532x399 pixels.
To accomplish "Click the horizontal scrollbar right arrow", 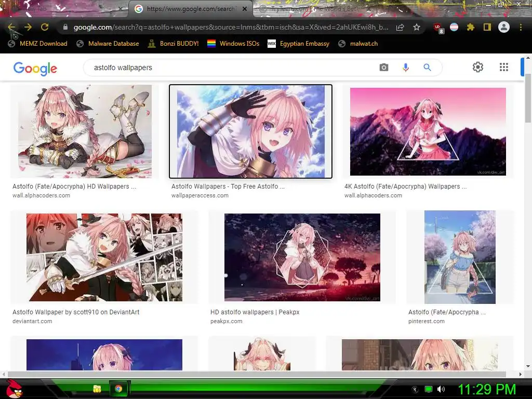I will tap(521, 374).
